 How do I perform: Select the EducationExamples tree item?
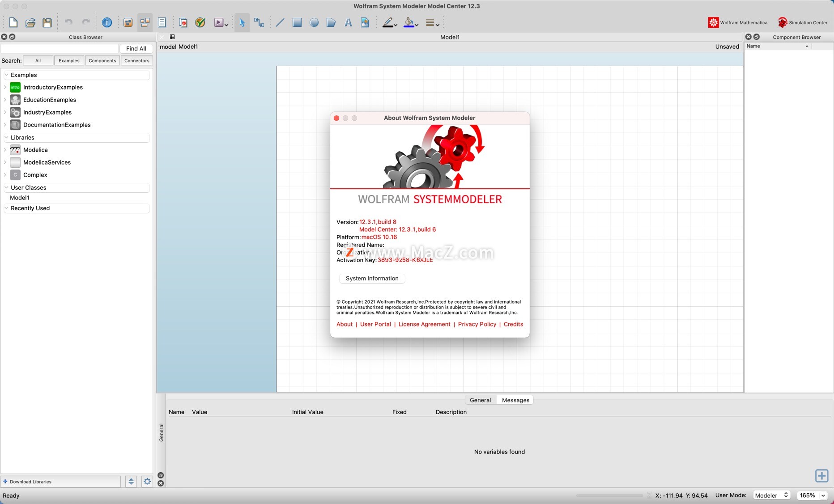[50, 100]
